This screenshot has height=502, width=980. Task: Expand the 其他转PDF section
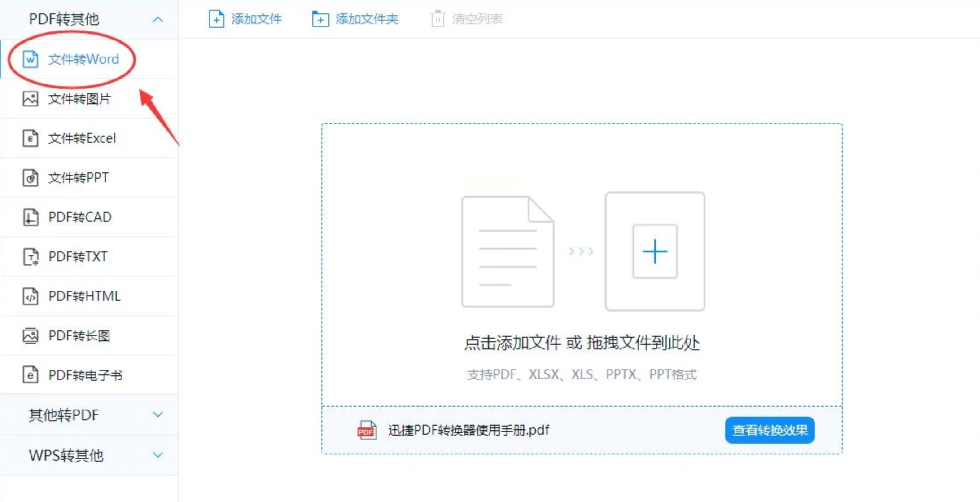pos(157,414)
